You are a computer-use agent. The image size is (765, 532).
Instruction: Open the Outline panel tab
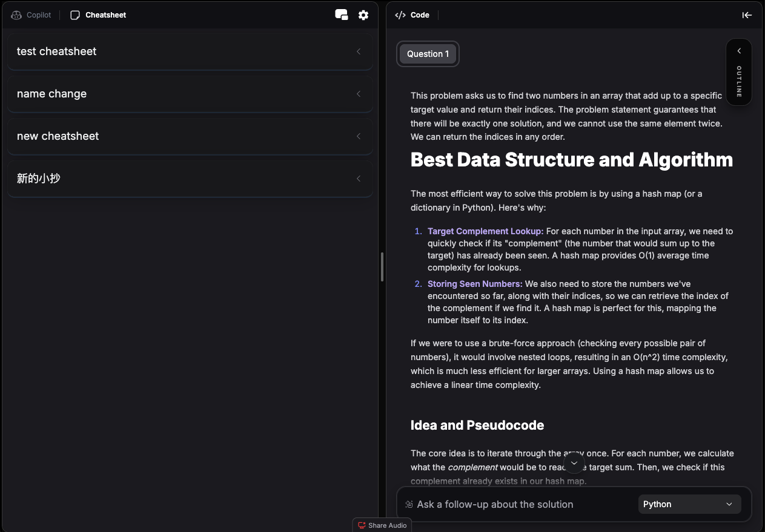[739, 80]
